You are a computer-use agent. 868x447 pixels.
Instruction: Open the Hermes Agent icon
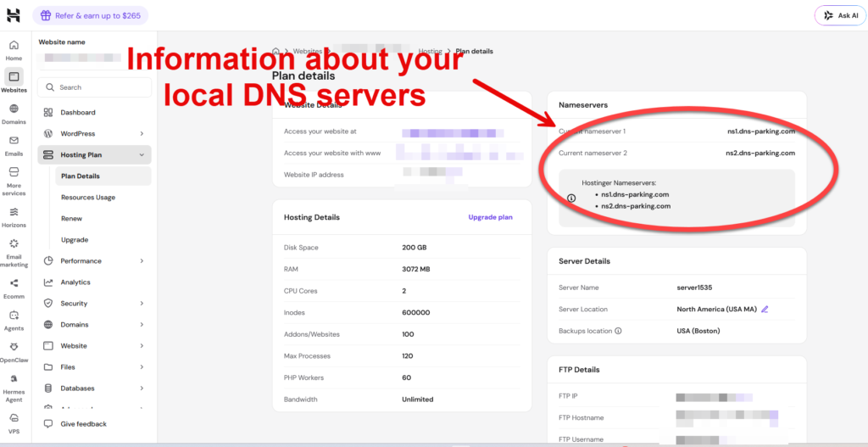tap(14, 378)
